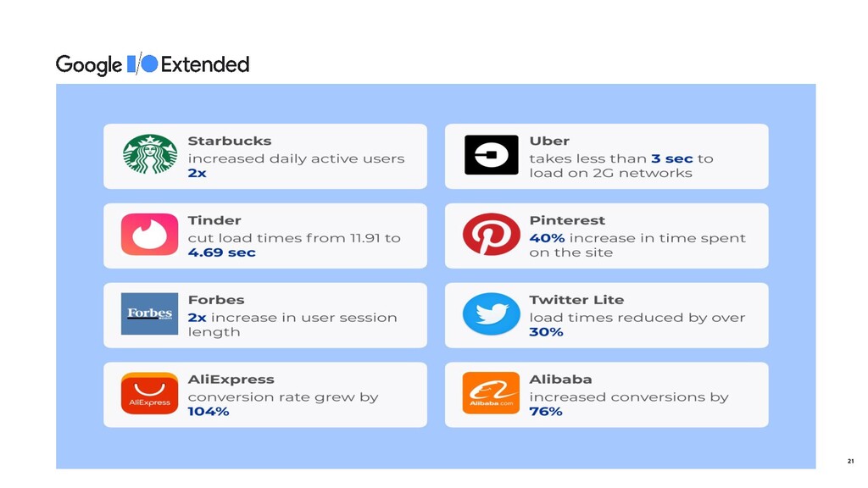Image resolution: width=868 pixels, height=488 pixels.
Task: Click the Google wordmark in header
Action: click(88, 64)
